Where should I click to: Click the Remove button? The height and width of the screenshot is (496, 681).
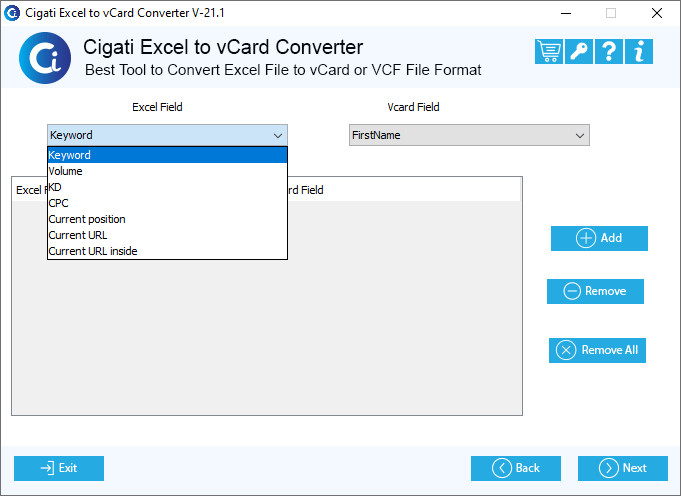(595, 291)
